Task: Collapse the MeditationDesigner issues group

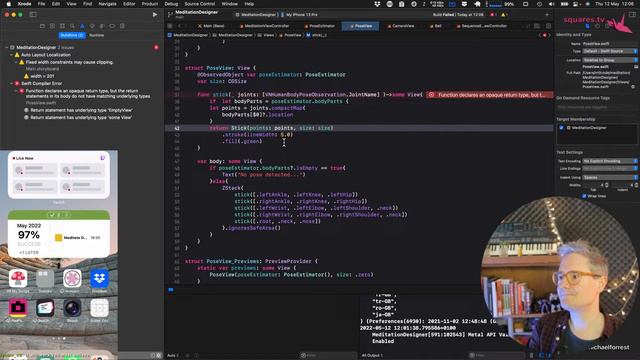Action: [7, 47]
